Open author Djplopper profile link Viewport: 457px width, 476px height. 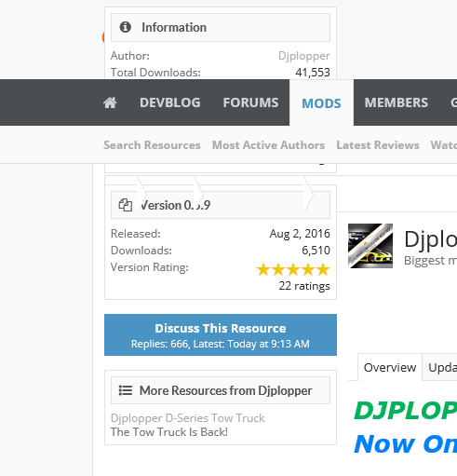[303, 56]
